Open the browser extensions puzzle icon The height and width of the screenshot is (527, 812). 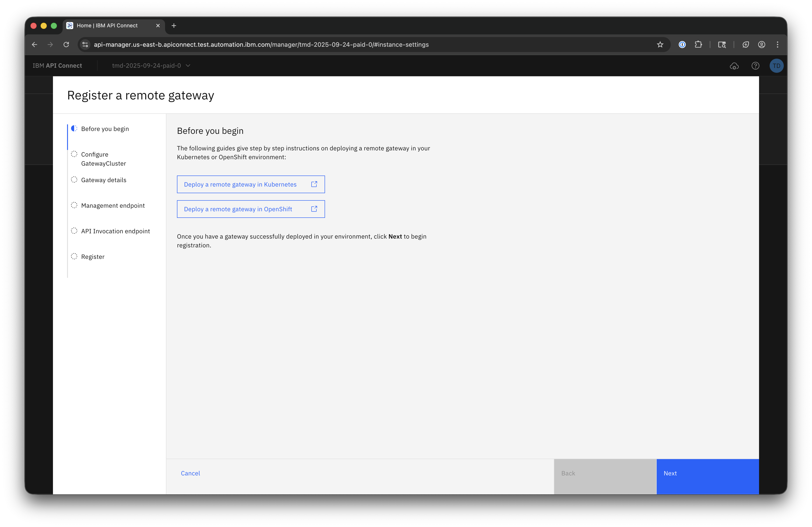[x=698, y=45]
